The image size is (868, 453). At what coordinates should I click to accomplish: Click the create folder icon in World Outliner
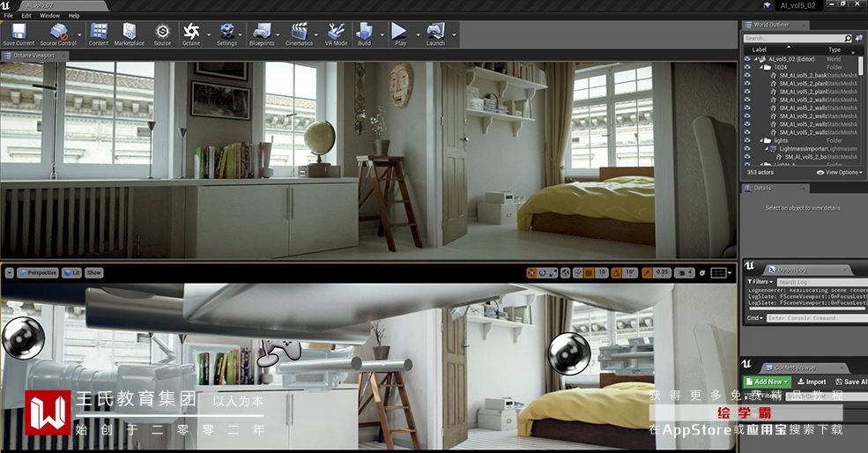coord(859,38)
